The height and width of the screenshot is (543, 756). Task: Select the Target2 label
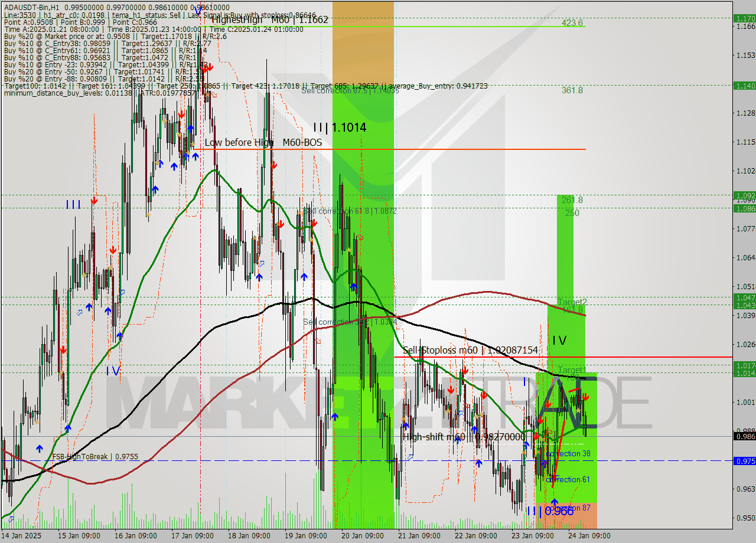click(x=572, y=302)
